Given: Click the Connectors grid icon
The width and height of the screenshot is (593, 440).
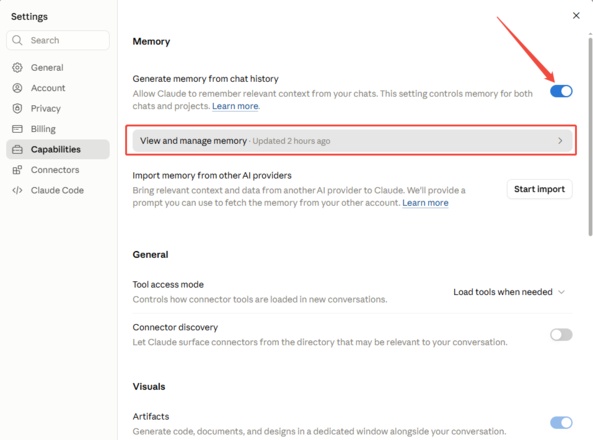Looking at the screenshot, I should [17, 170].
